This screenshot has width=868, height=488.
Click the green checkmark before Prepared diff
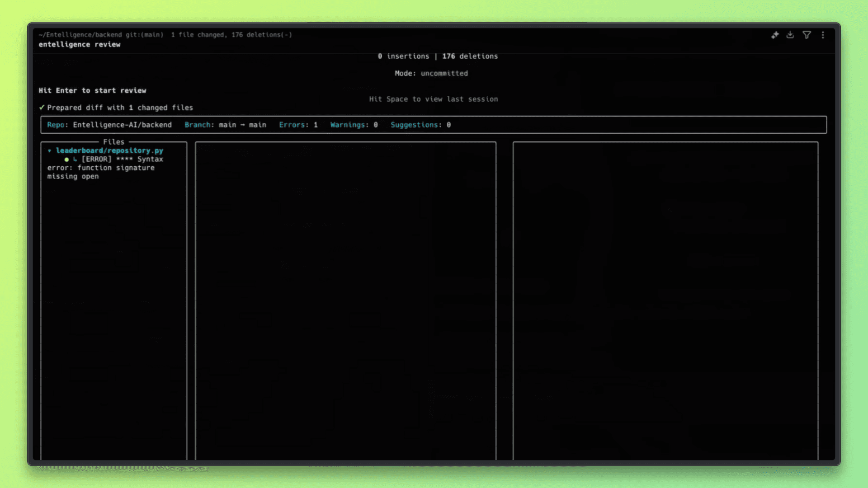pos(42,108)
